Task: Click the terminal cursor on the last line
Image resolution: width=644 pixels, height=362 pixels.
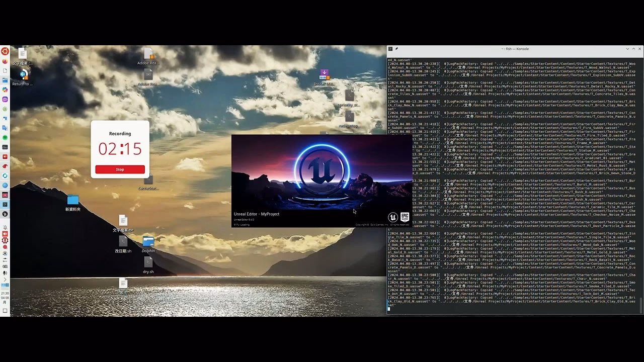Action: point(388,309)
